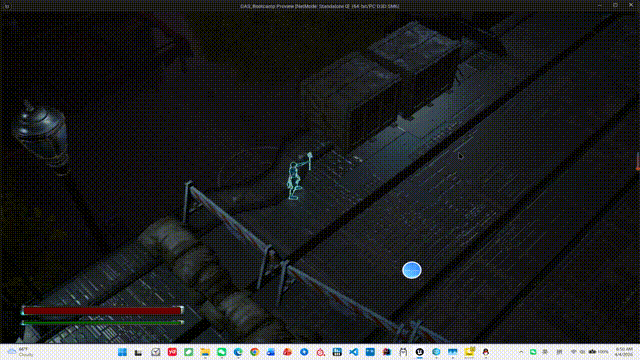The width and height of the screenshot is (640, 360).
Task: Open WeChat tray icon in system tray
Action: [533, 352]
